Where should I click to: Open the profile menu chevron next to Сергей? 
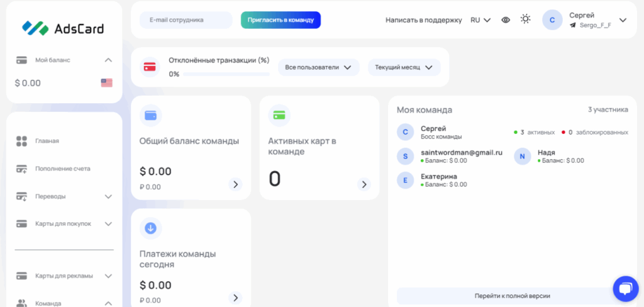[623, 20]
